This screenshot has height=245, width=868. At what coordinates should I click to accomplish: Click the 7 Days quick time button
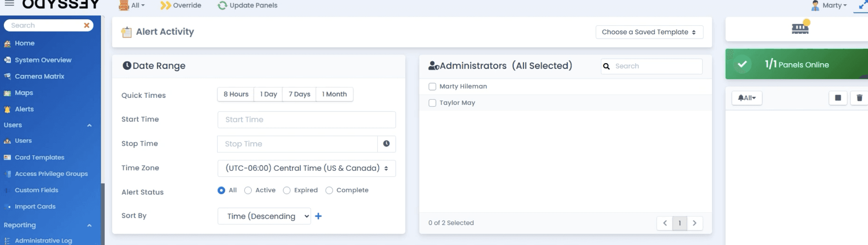click(x=299, y=94)
